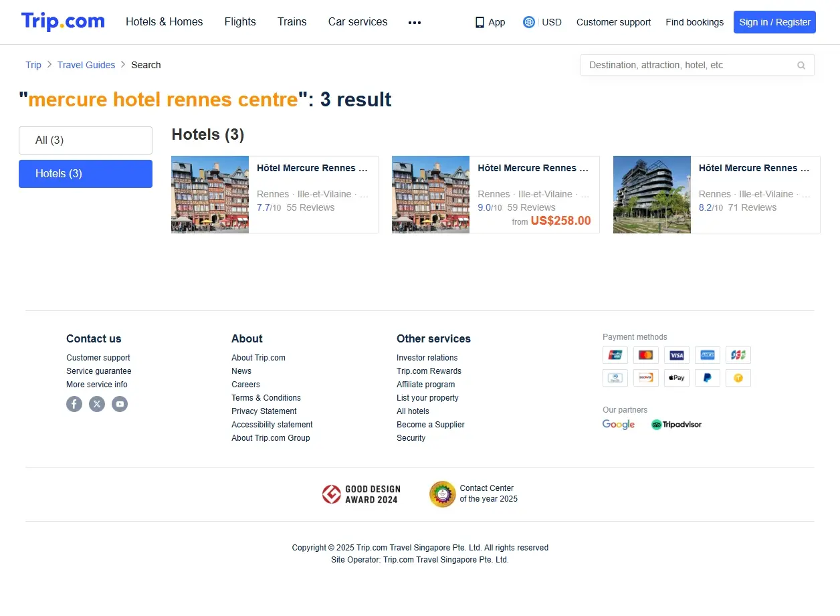Viewport: 840px width, 616px height.
Task: Click the Trip.com logo
Action: pyautogui.click(x=63, y=21)
